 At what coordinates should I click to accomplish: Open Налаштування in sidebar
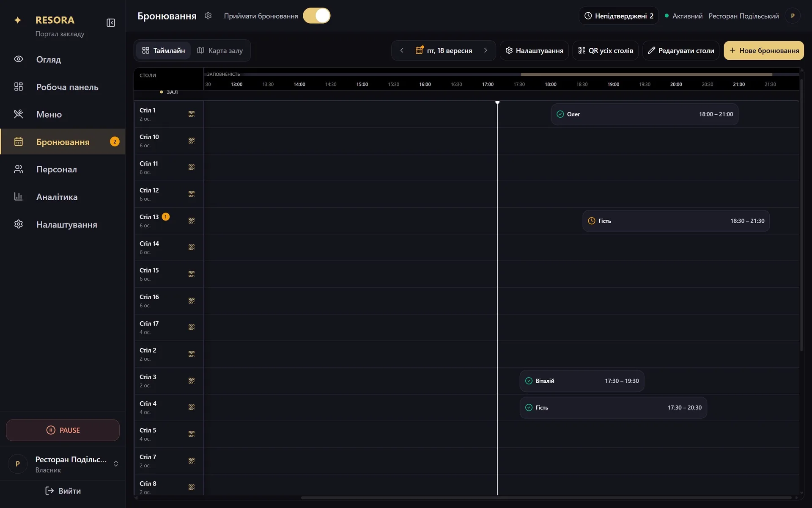tap(63, 224)
